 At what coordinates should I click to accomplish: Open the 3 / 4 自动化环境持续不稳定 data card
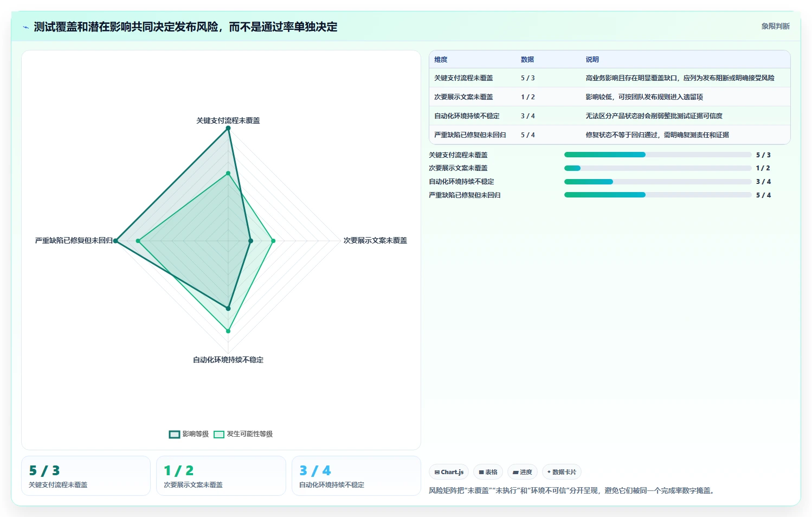pos(356,476)
